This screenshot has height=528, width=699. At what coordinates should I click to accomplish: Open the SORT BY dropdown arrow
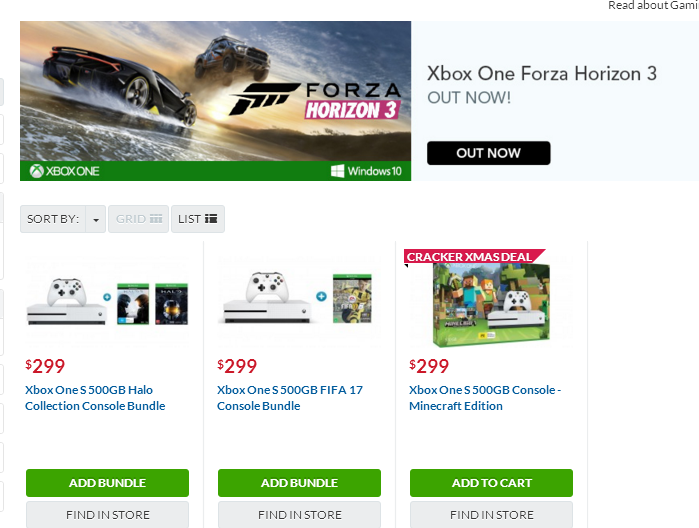(x=96, y=219)
